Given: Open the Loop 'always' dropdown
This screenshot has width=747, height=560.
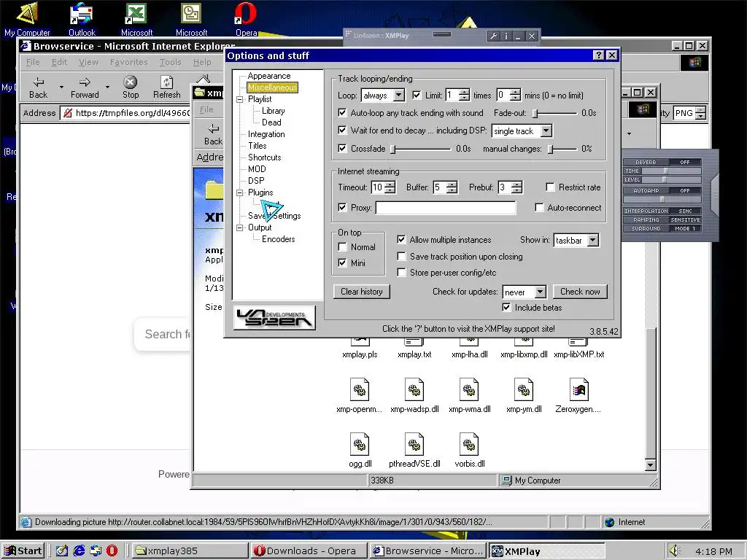Looking at the screenshot, I should pyautogui.click(x=399, y=96).
